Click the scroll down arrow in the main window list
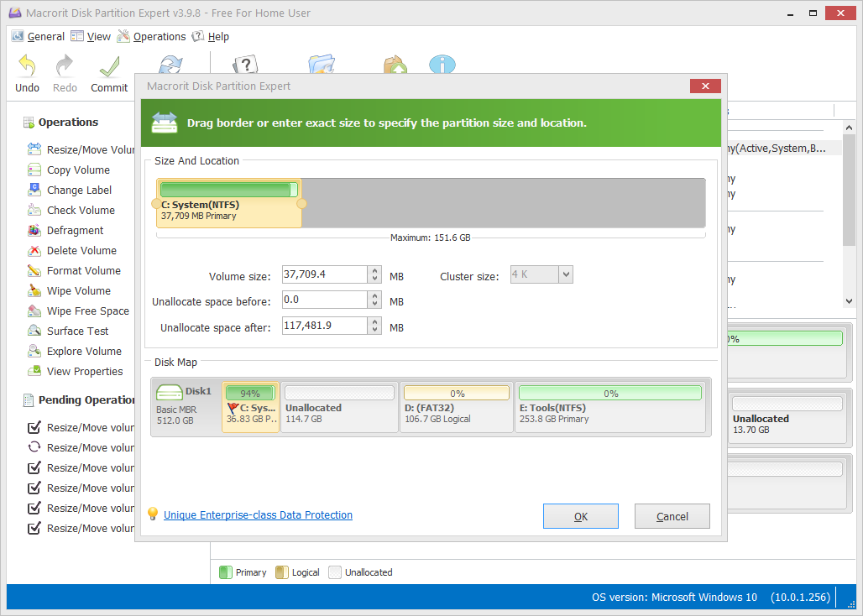Image resolution: width=863 pixels, height=616 pixels. click(849, 300)
